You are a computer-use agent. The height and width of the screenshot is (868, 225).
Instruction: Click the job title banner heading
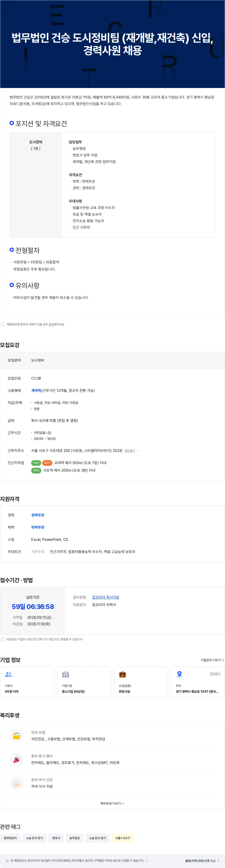pos(112,44)
